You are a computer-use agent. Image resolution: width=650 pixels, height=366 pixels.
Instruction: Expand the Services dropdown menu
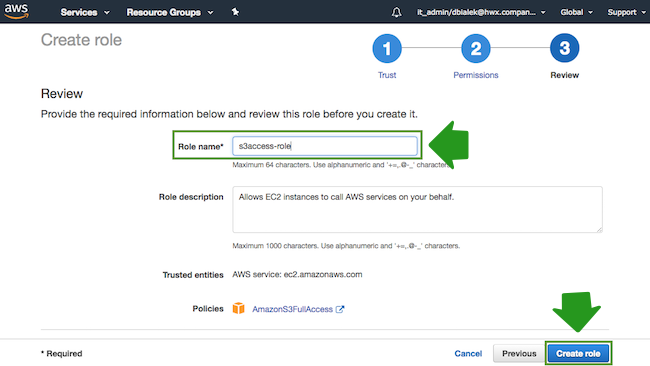[85, 12]
